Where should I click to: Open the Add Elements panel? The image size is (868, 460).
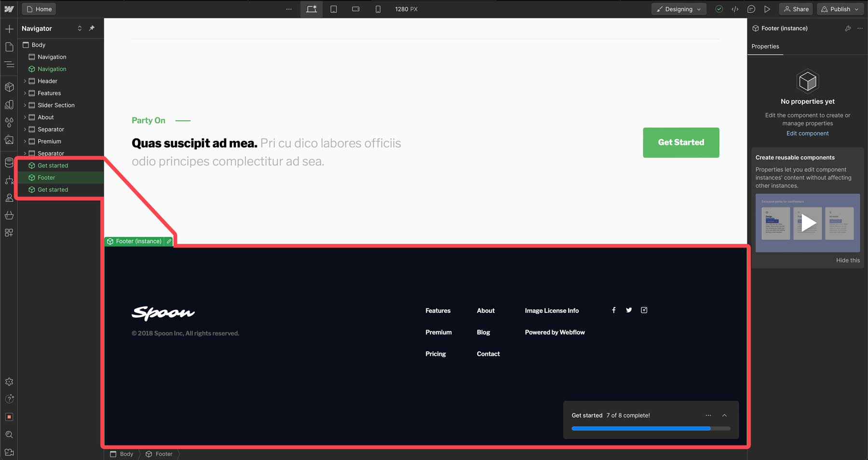click(9, 29)
